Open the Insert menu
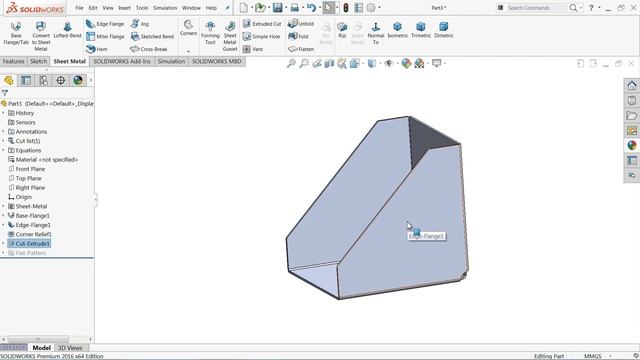The width and height of the screenshot is (640, 360). pos(124,8)
